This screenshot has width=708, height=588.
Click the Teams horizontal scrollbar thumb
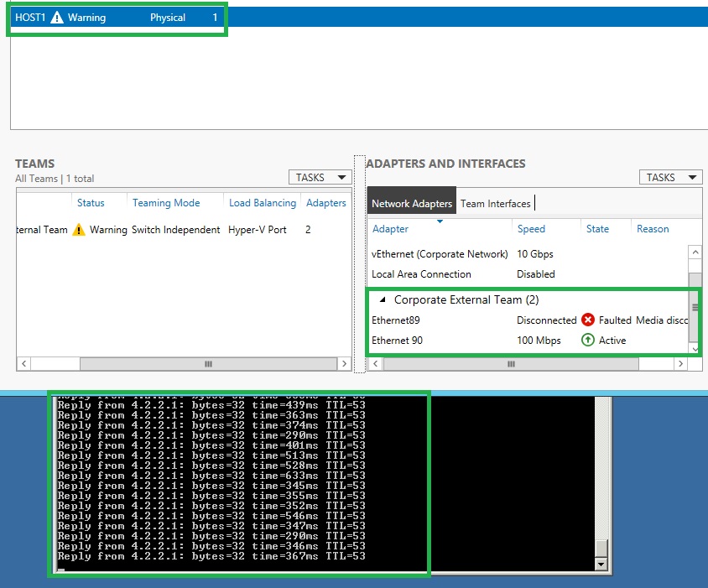tap(208, 364)
